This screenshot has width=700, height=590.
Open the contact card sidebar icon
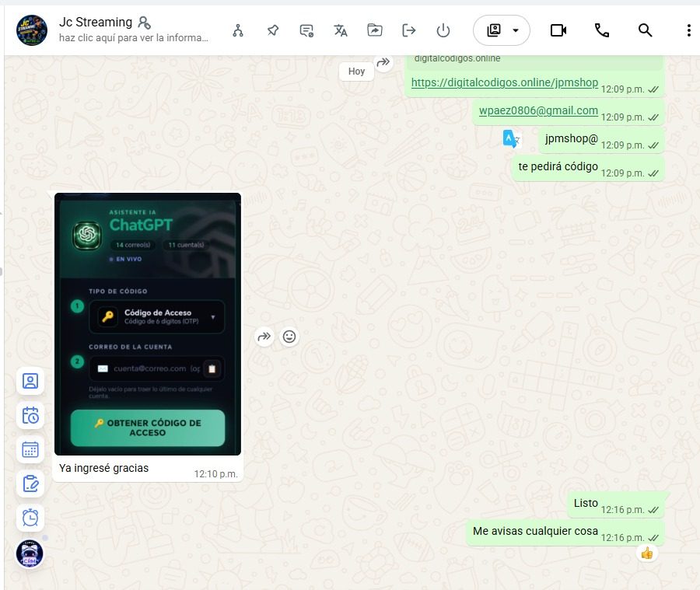(x=30, y=381)
